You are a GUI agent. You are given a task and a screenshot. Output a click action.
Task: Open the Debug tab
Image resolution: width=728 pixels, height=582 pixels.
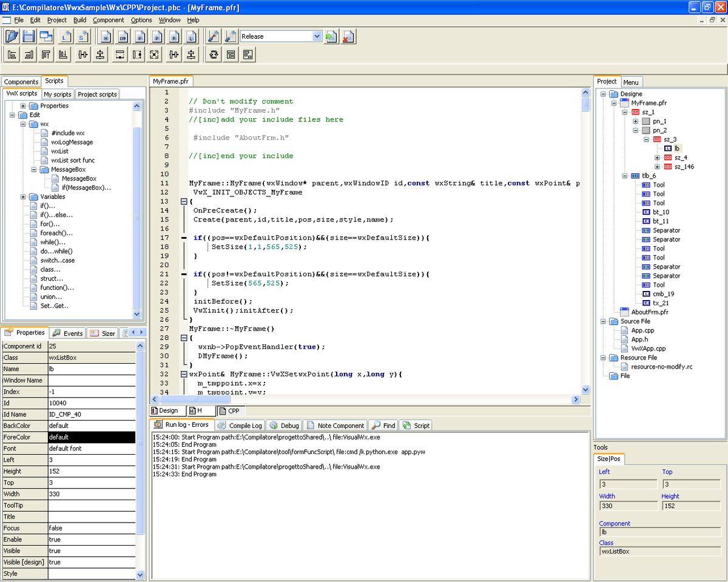pyautogui.click(x=285, y=426)
